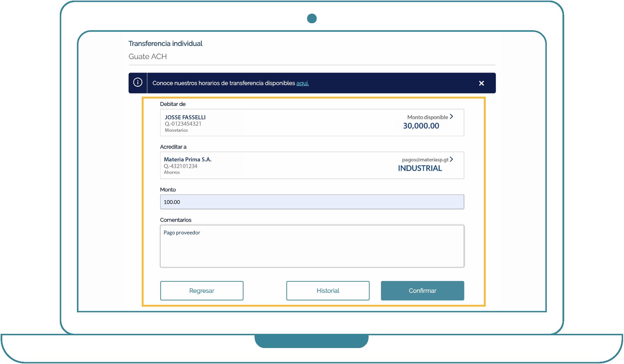Click the laptop camera dot icon
The width and height of the screenshot is (624, 364).
312,19
